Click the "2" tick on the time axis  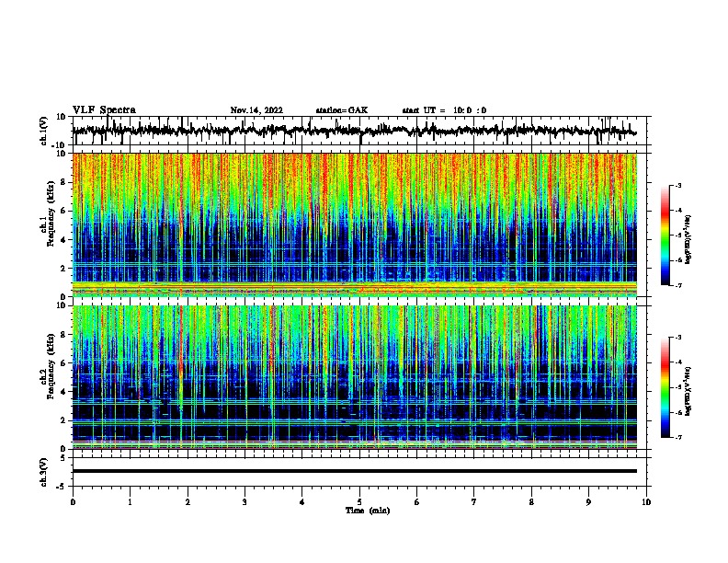pos(188,502)
